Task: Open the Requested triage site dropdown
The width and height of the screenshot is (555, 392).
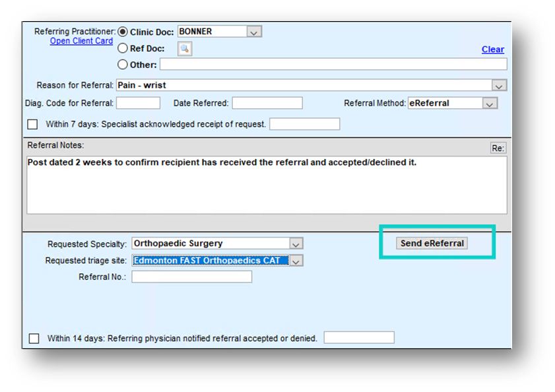Action: (296, 261)
